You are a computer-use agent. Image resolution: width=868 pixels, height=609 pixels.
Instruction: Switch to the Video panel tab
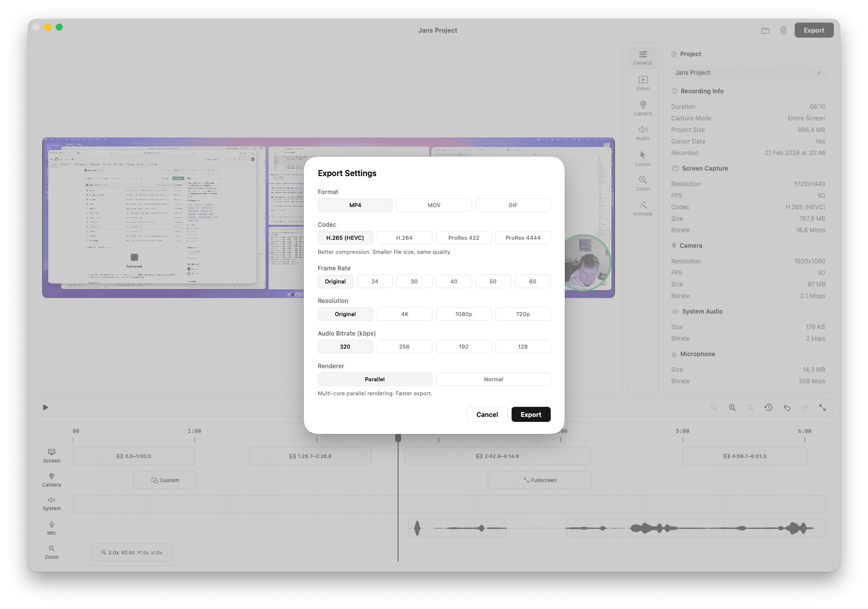pos(643,83)
